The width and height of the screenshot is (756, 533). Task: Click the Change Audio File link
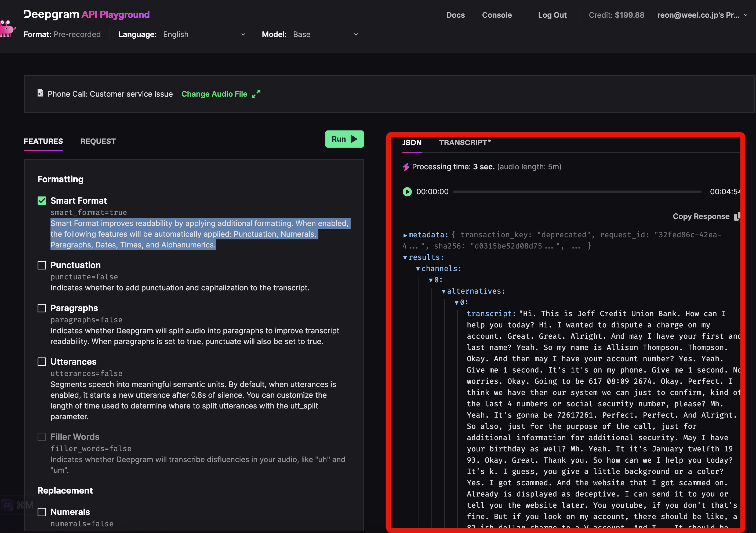[214, 94]
